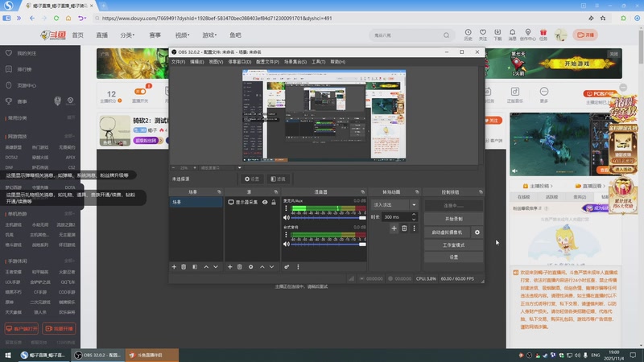Open 停靠窗口(D) menu in OBS
Screen dimensions: 644x362
239,62
